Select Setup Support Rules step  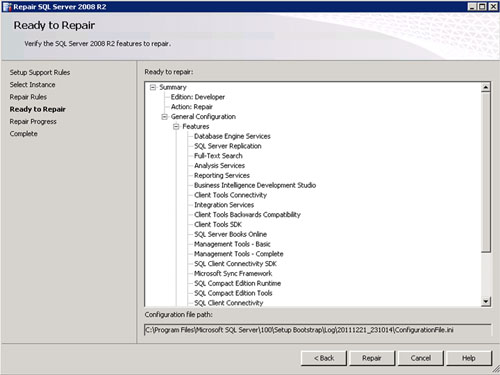pos(40,72)
